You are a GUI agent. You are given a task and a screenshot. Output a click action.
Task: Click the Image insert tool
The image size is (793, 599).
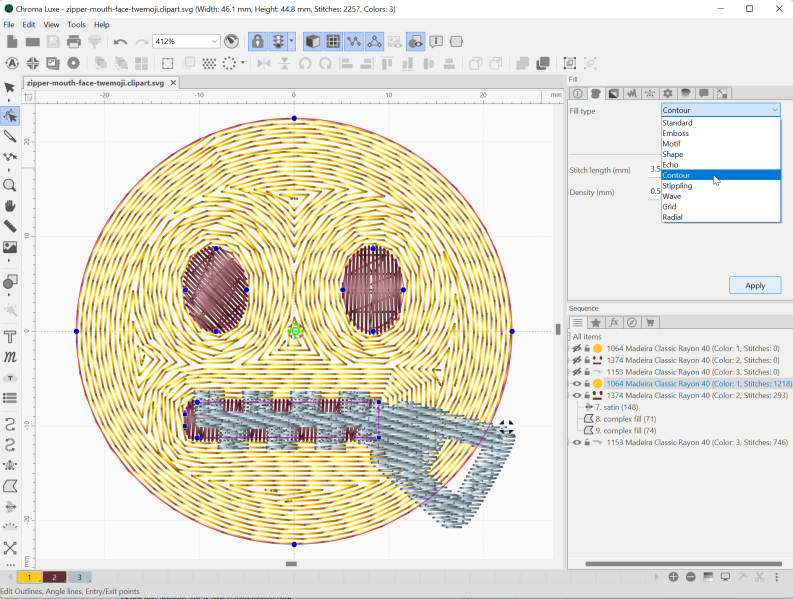10,247
